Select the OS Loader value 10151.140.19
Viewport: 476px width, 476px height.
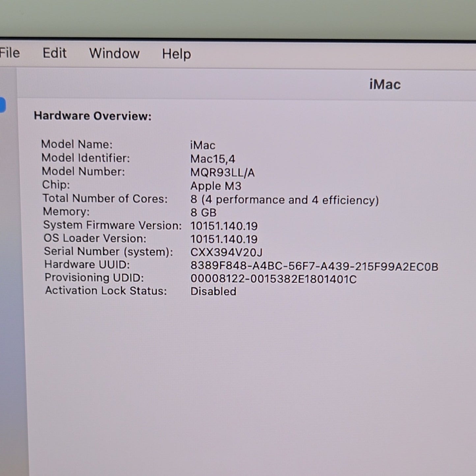(224, 239)
